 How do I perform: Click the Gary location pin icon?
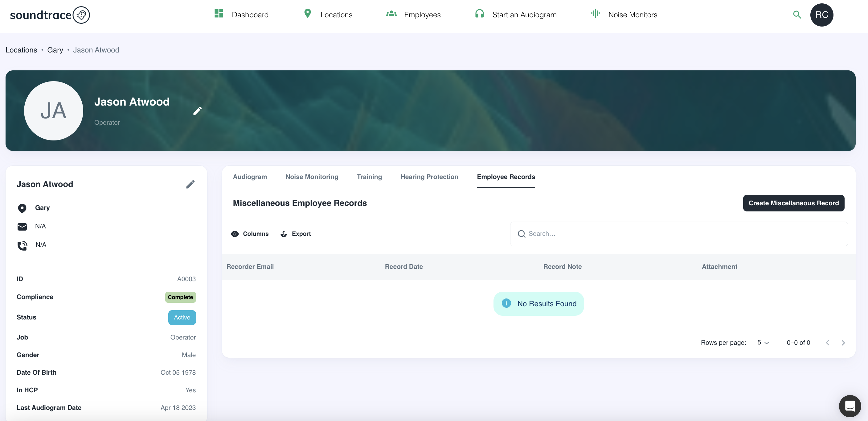pyautogui.click(x=22, y=208)
